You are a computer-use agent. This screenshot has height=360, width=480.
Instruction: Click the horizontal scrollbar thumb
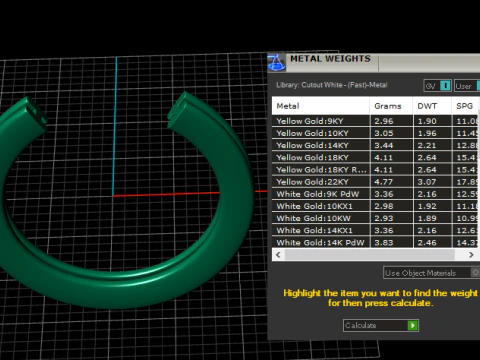click(370, 255)
